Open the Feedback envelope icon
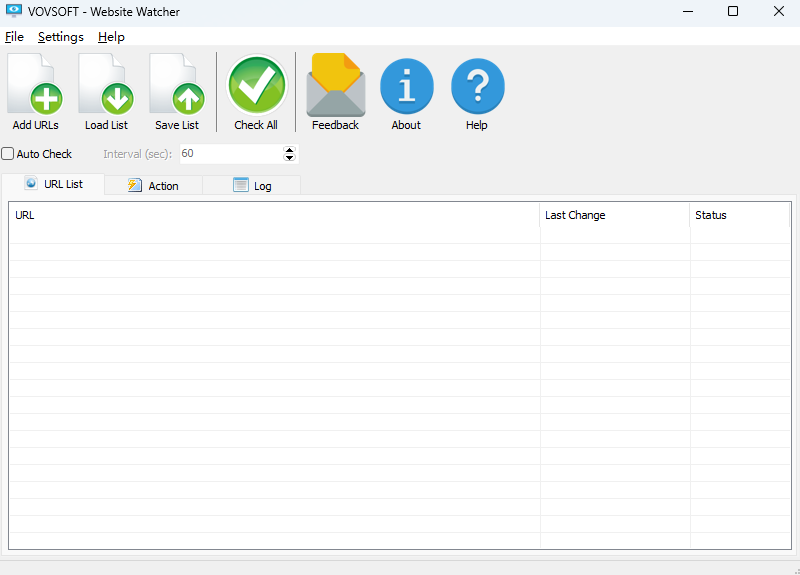 pos(335,92)
